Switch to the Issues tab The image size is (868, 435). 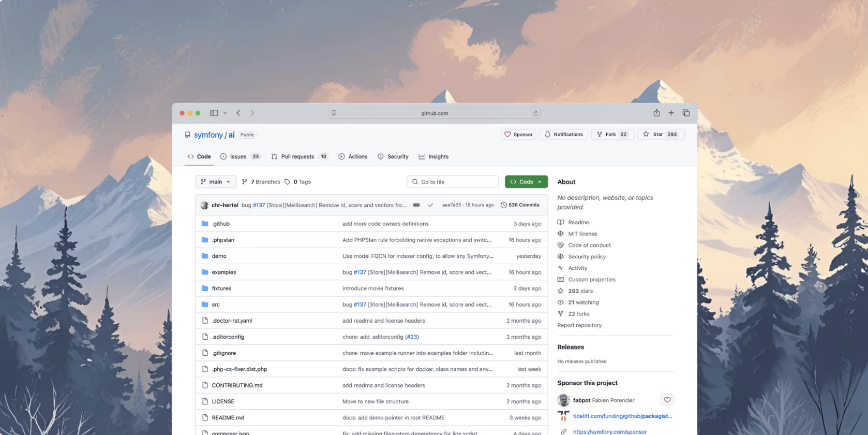[240, 156]
